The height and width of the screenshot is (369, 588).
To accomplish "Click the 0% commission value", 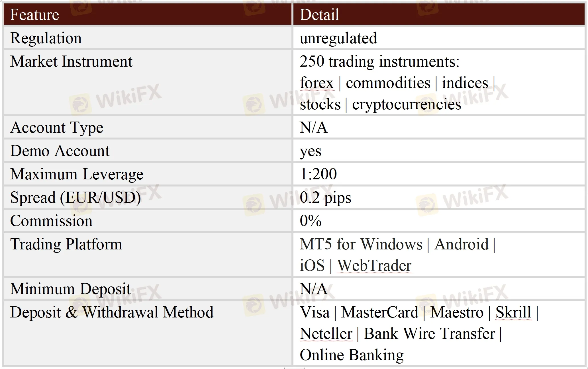I will coord(311,221).
